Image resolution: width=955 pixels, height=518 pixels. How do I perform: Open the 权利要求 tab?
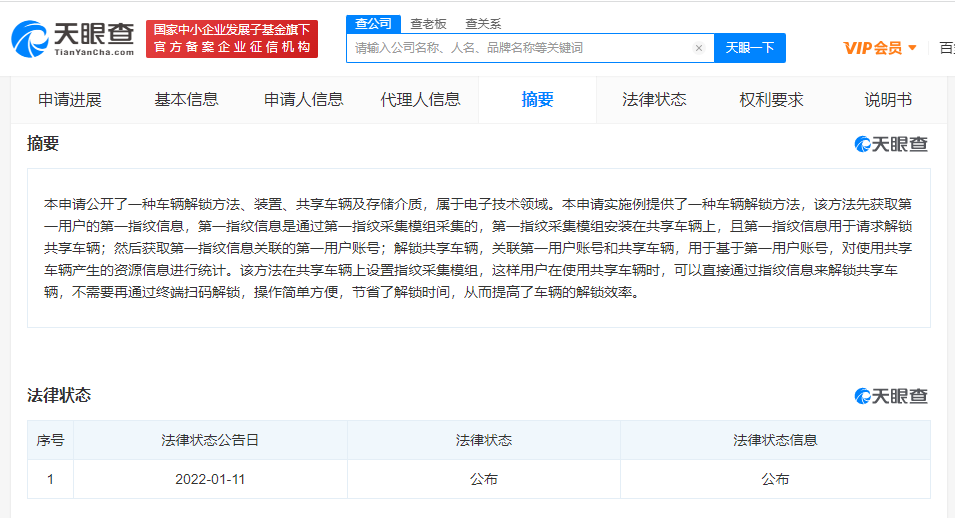click(x=771, y=100)
